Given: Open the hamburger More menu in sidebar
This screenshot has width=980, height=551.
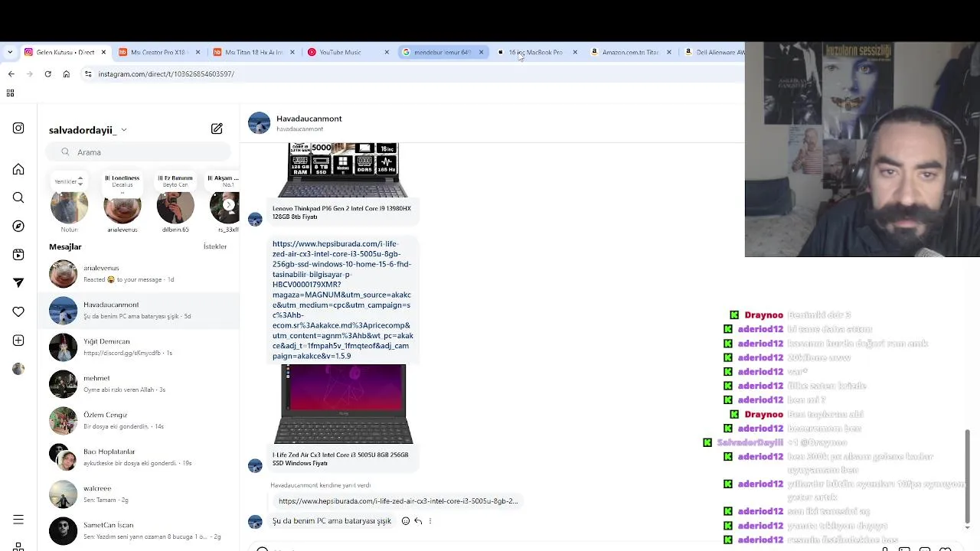Looking at the screenshot, I should pos(18,520).
